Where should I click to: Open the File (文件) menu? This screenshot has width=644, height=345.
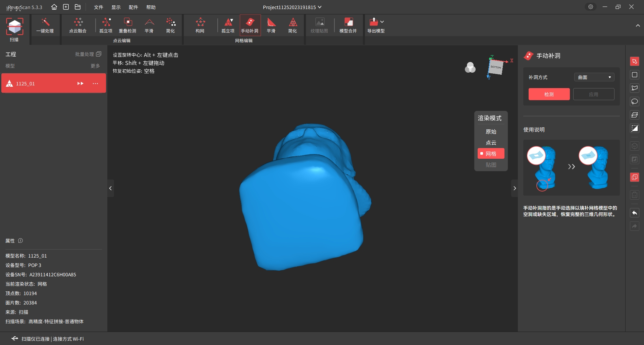[x=99, y=7]
